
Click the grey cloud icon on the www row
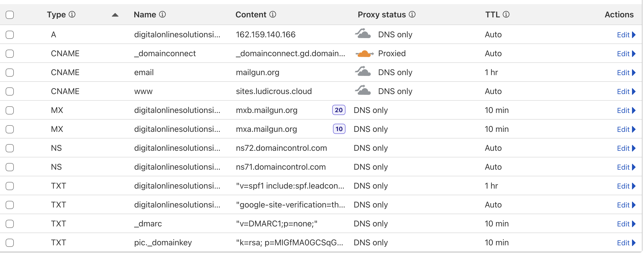[x=363, y=91]
